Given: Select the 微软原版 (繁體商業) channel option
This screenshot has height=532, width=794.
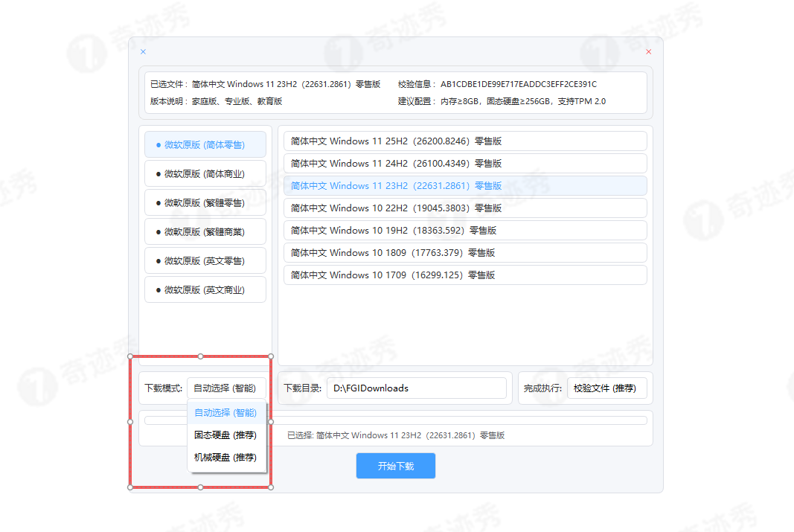Looking at the screenshot, I should click(x=205, y=231).
